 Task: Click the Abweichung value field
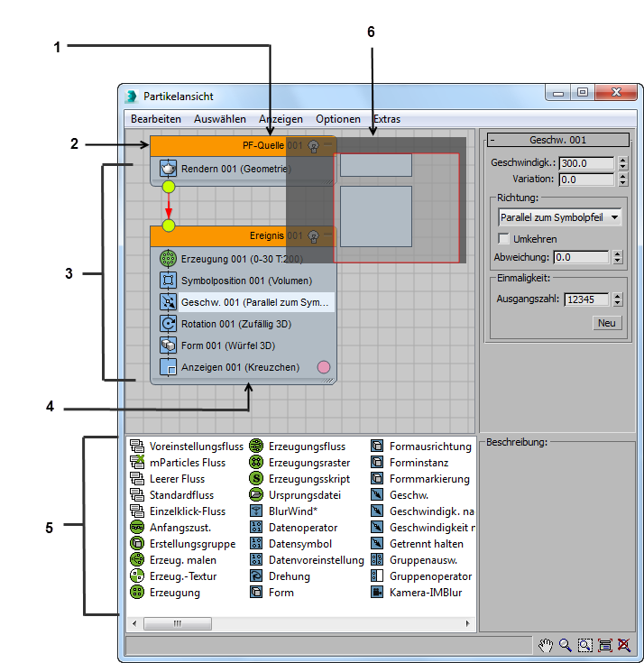coord(582,257)
